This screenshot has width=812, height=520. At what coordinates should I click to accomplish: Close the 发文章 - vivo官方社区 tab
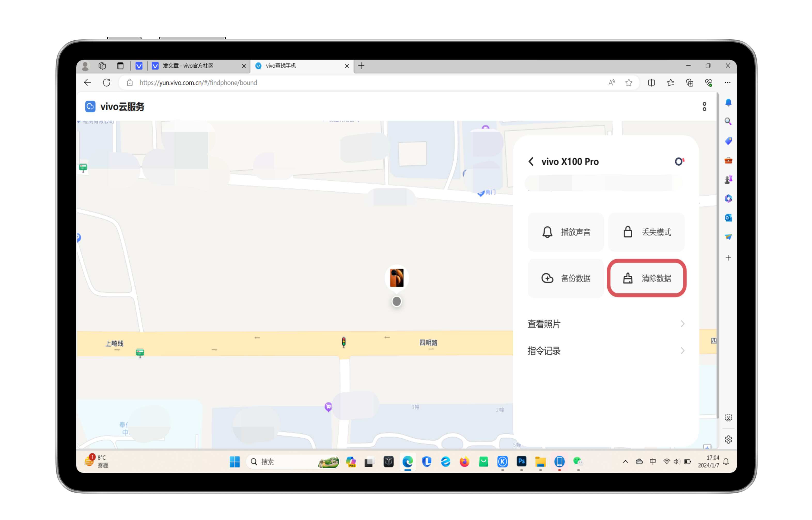click(x=244, y=66)
